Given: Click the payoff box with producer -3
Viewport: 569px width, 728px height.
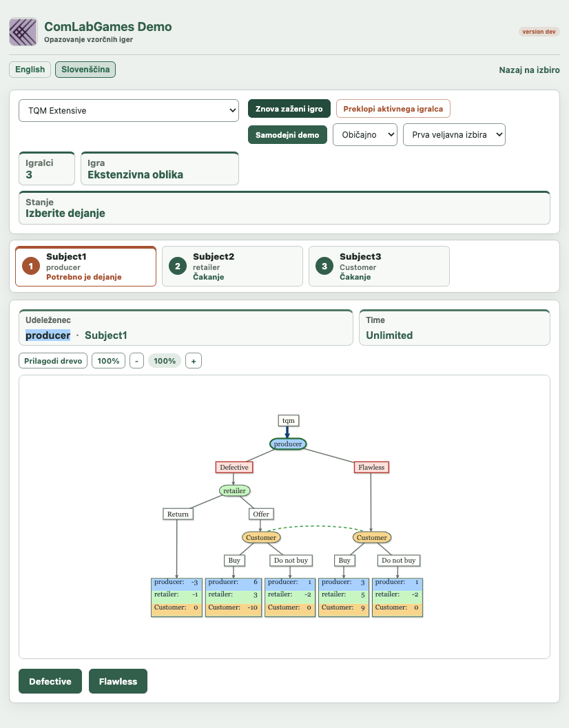Looking at the screenshot, I should (176, 597).
